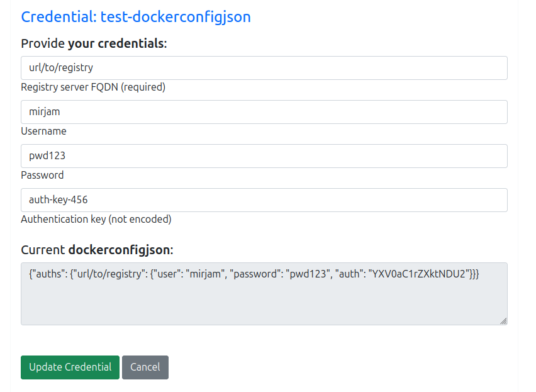Click the Credential: test-dockerconfigjson heading link
This screenshot has height=392, width=536.
pos(135,17)
